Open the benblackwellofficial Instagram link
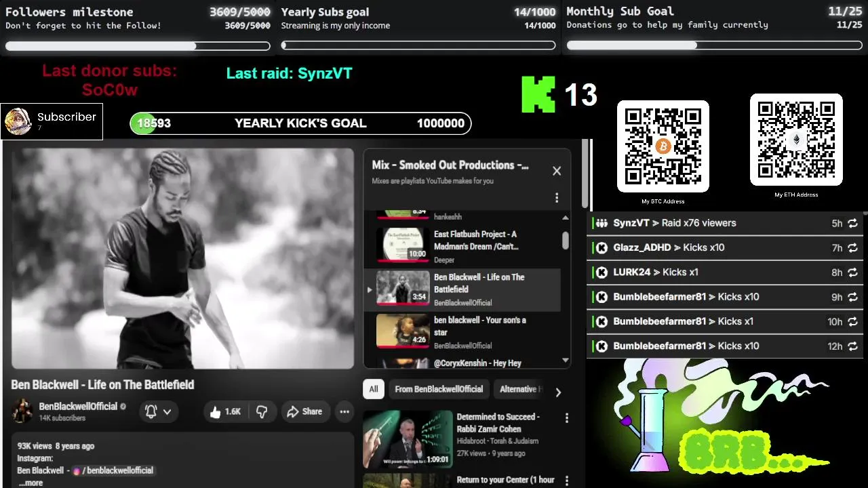The width and height of the screenshot is (868, 488). coord(113,470)
